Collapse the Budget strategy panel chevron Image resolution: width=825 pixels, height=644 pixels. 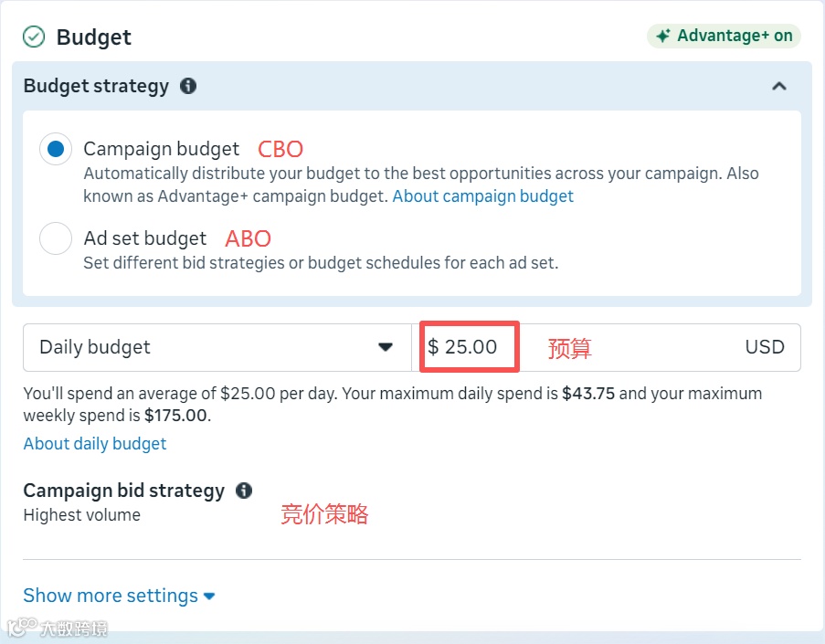pyautogui.click(x=779, y=86)
